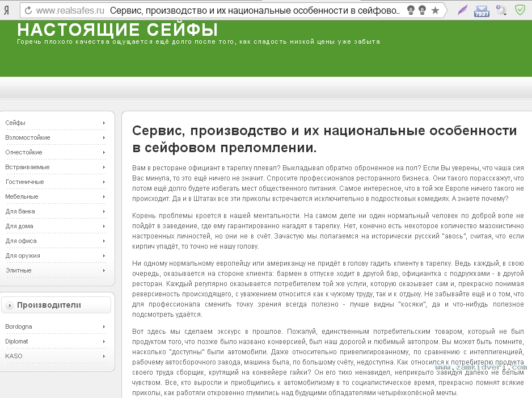Click the purple feather extension icon
532x398 pixels.
[462, 10]
